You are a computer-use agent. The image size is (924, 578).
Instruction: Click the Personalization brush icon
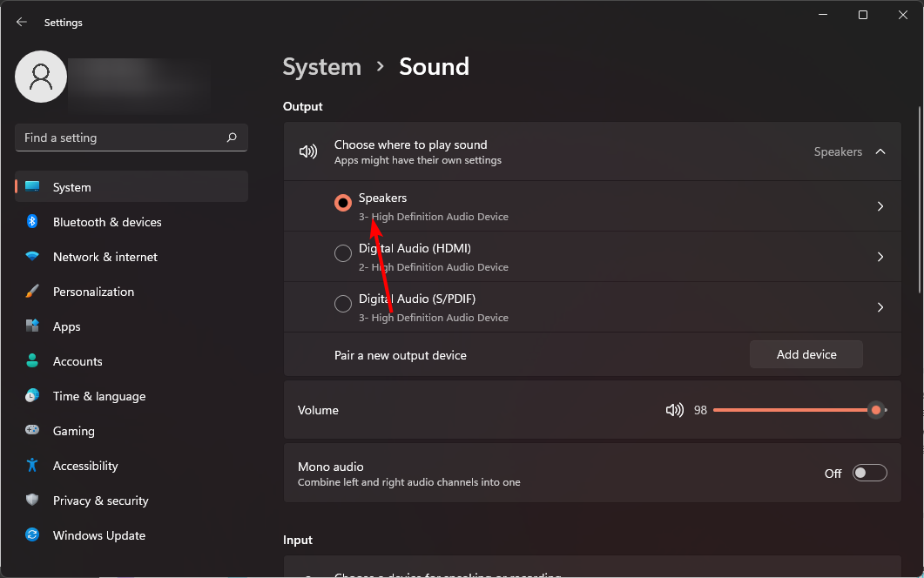[32, 292]
